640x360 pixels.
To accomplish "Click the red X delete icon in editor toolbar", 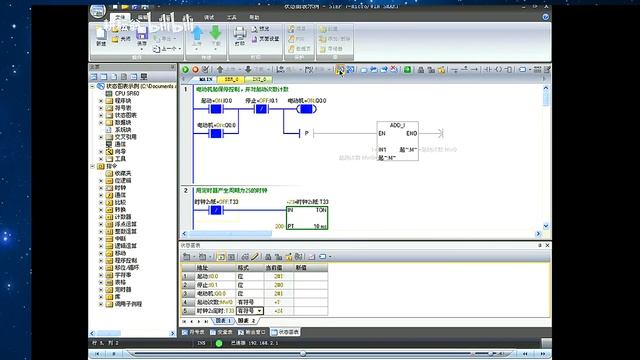I will 394,69.
